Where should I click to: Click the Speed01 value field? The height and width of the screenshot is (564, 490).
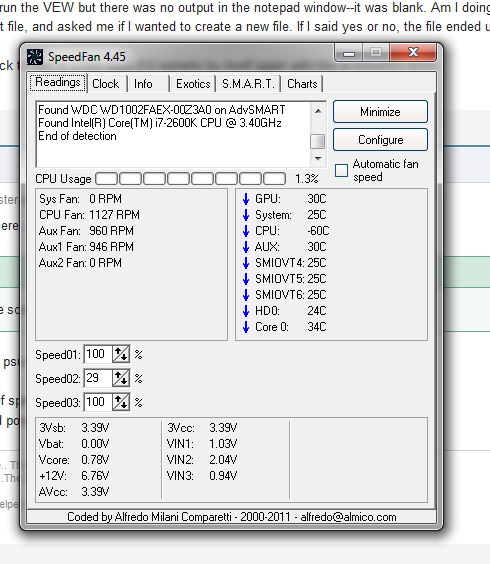(98, 354)
